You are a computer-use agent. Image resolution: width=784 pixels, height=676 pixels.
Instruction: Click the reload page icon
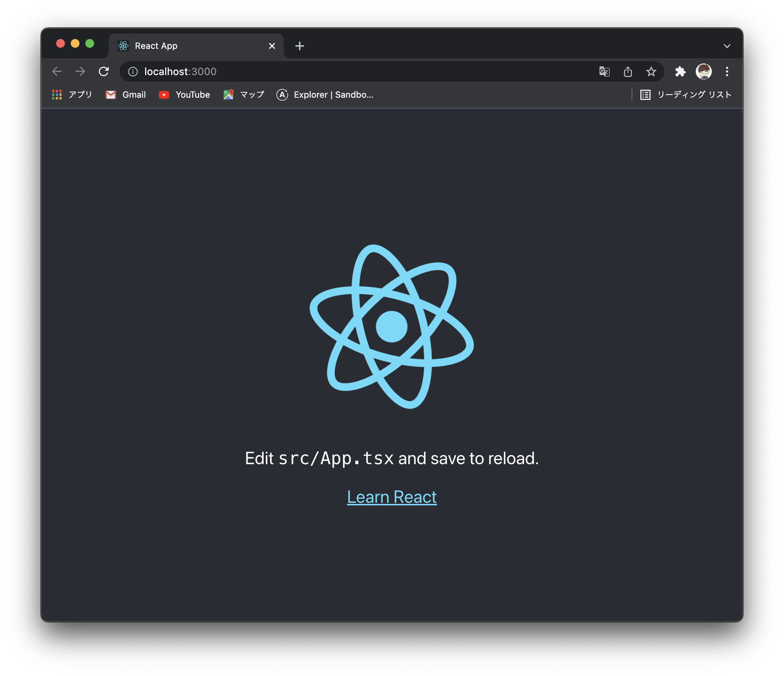[x=104, y=71]
